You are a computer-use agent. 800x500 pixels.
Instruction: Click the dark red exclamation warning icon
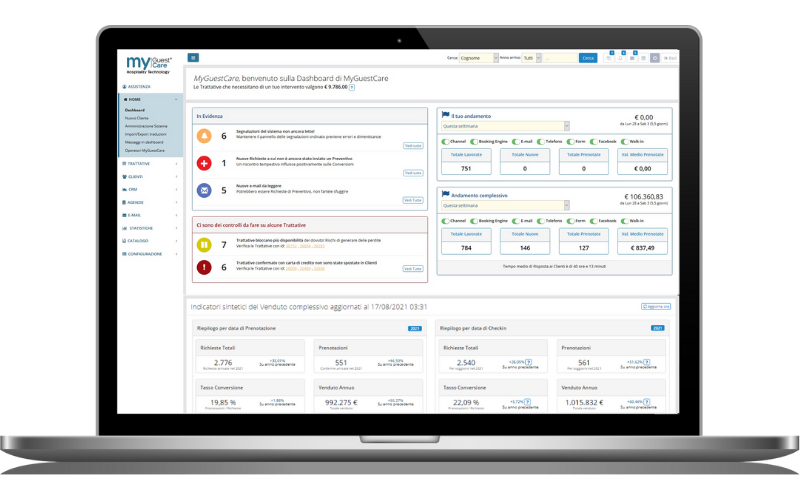pos(204,267)
